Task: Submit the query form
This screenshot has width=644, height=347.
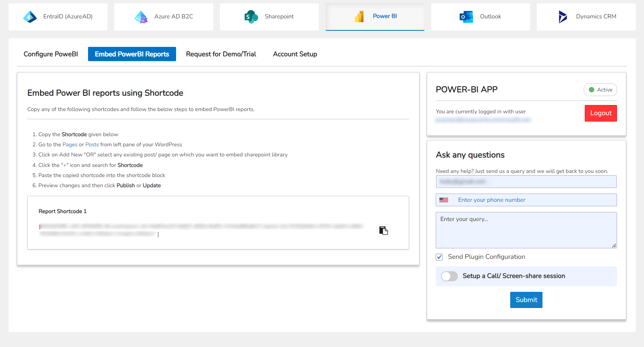Action: pos(526,300)
